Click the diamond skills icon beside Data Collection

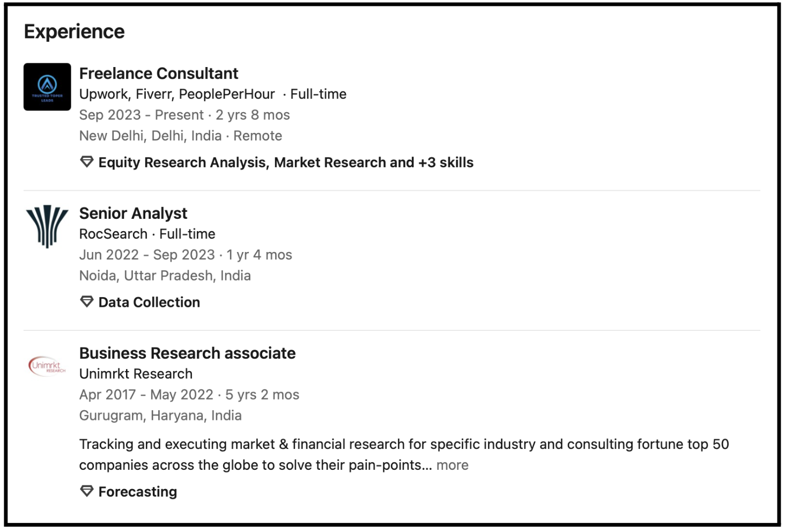pyautogui.click(x=87, y=302)
